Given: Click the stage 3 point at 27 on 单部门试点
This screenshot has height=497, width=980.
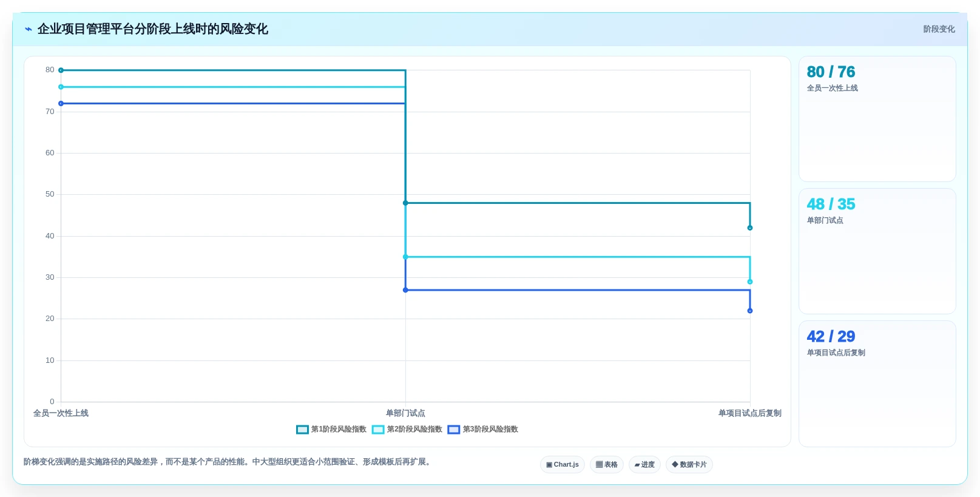Looking at the screenshot, I should click(405, 290).
